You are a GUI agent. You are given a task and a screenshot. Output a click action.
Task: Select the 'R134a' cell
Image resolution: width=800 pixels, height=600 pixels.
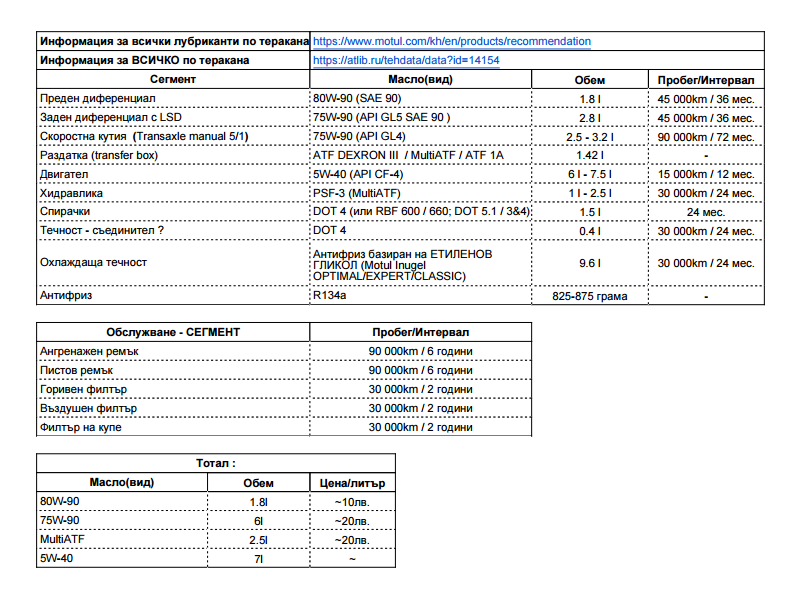point(420,295)
